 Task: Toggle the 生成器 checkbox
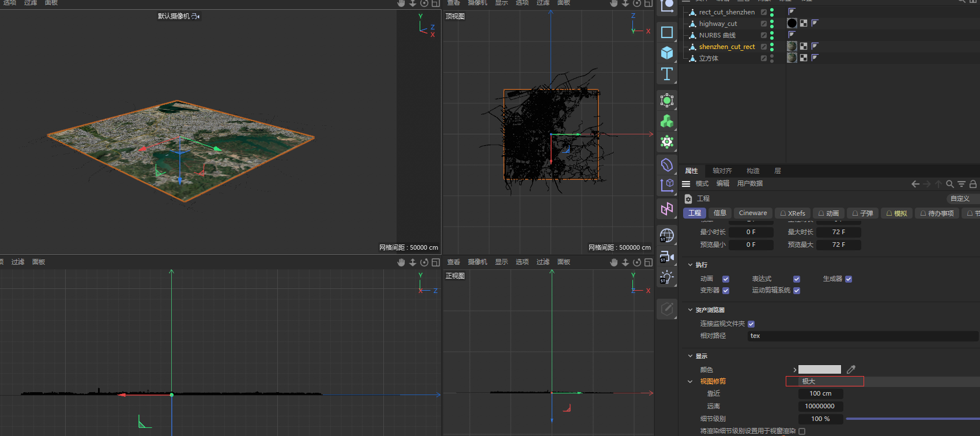point(849,279)
